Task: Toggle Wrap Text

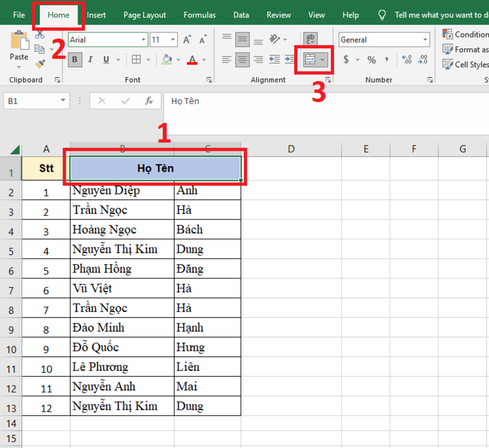Action: (x=310, y=39)
